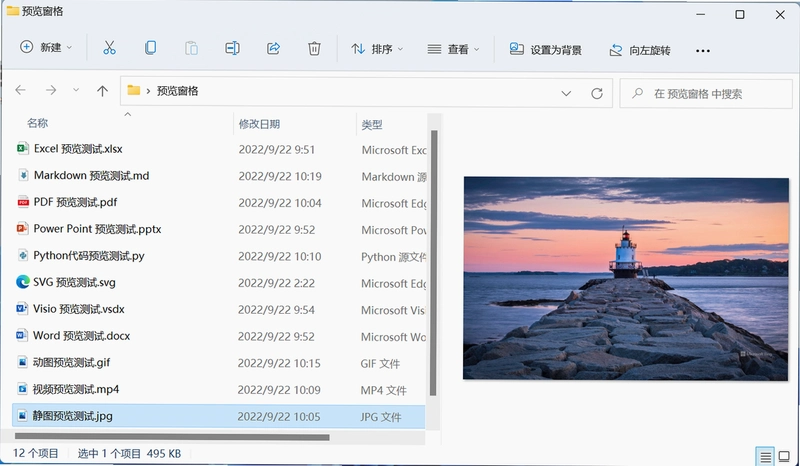Switch to large thumbnails view icon
The image size is (800, 466).
click(x=784, y=456)
